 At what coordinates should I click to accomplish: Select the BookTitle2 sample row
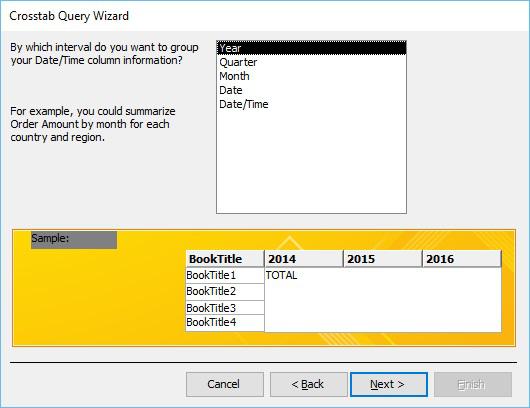[x=225, y=292]
